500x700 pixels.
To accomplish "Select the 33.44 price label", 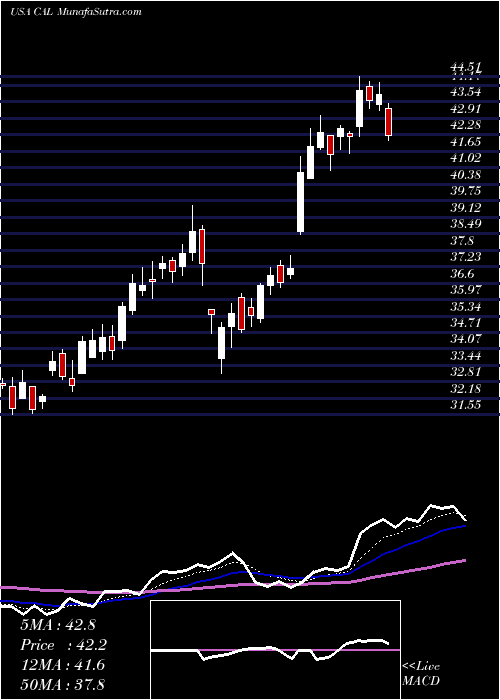I will pos(467,356).
